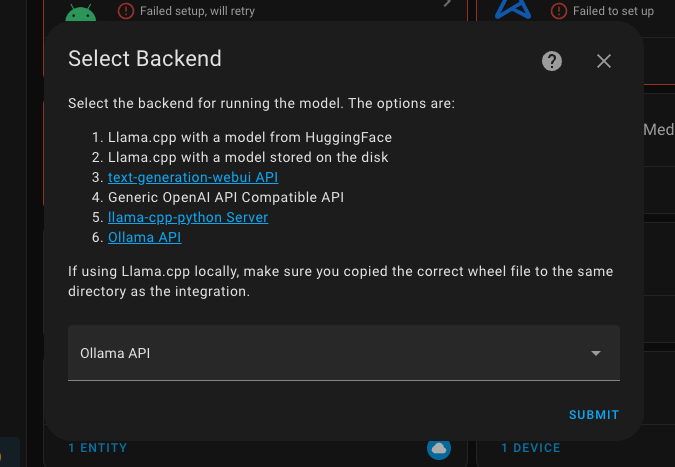Click error icon beside "Failed setup, will retry"
Screen dimensions: 675x467
pyautogui.click(x=125, y=11)
